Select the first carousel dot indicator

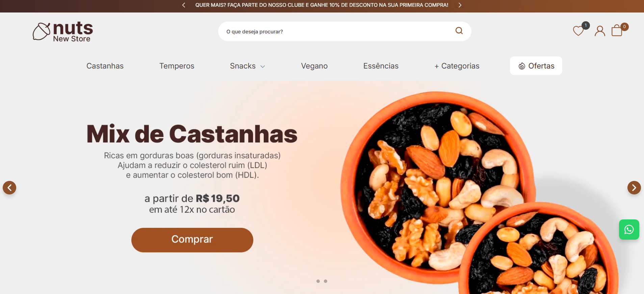point(318,281)
